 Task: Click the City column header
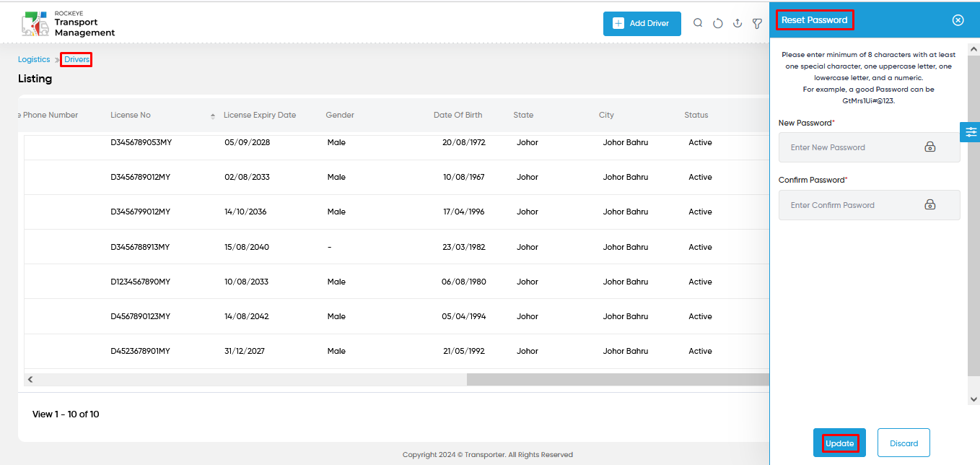pyautogui.click(x=606, y=116)
